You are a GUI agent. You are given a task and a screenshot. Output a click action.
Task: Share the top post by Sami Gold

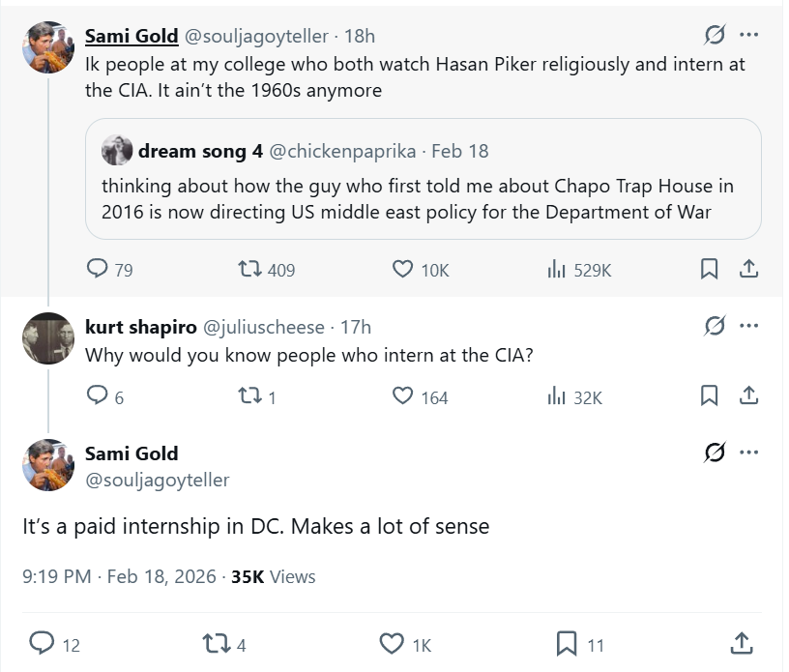tap(747, 270)
